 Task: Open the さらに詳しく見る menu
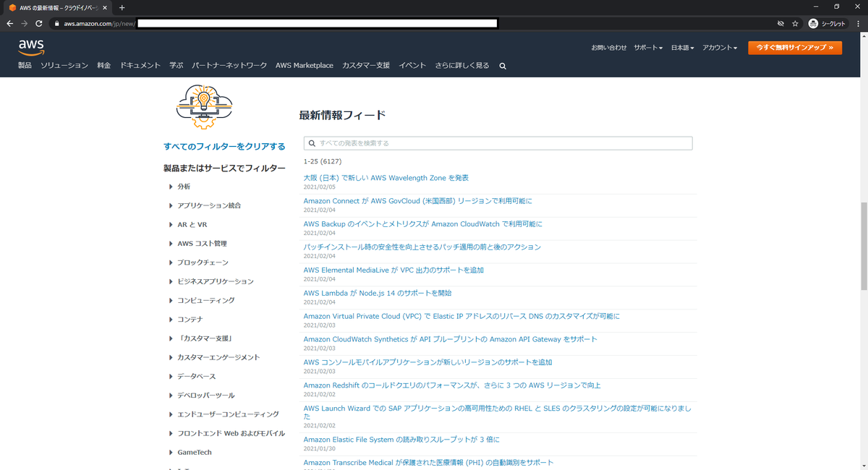tap(462, 65)
